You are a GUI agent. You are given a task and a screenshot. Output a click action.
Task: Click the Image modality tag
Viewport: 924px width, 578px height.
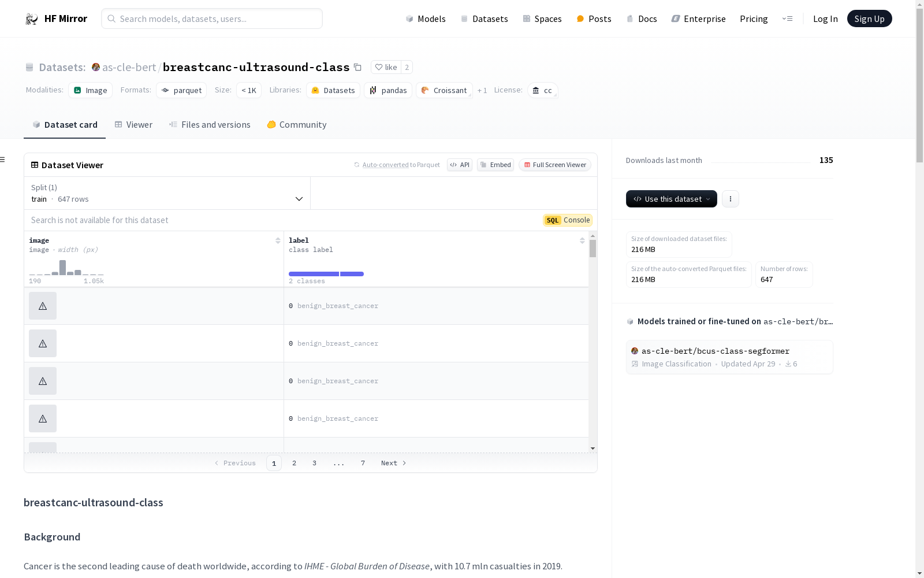click(90, 90)
